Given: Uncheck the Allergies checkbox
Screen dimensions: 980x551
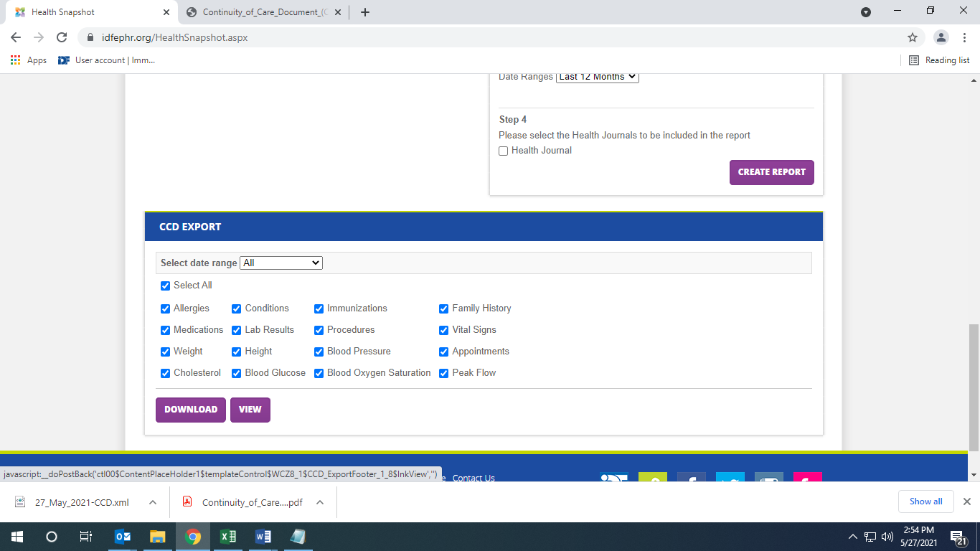Looking at the screenshot, I should (x=166, y=309).
